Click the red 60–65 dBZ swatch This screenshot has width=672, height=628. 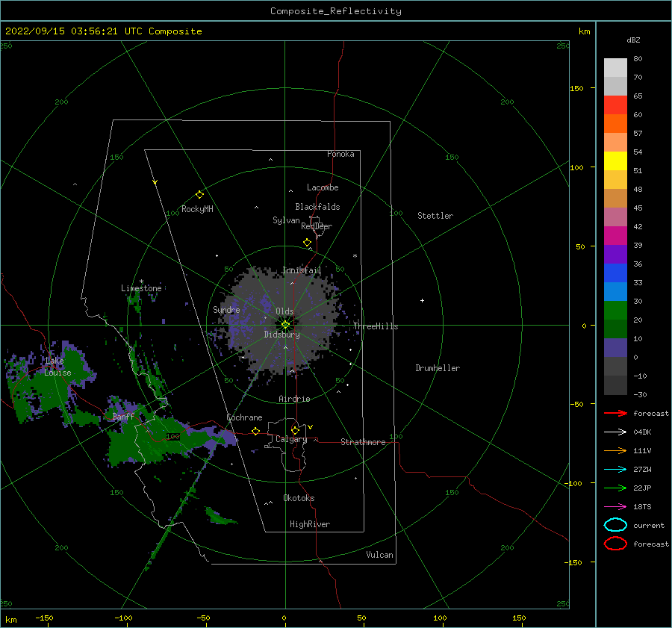point(615,105)
